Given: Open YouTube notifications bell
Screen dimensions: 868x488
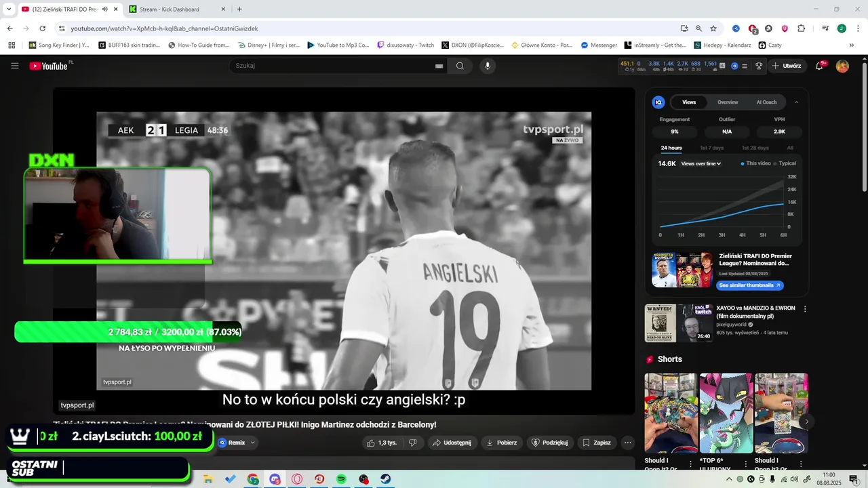Looking at the screenshot, I should (820, 66).
